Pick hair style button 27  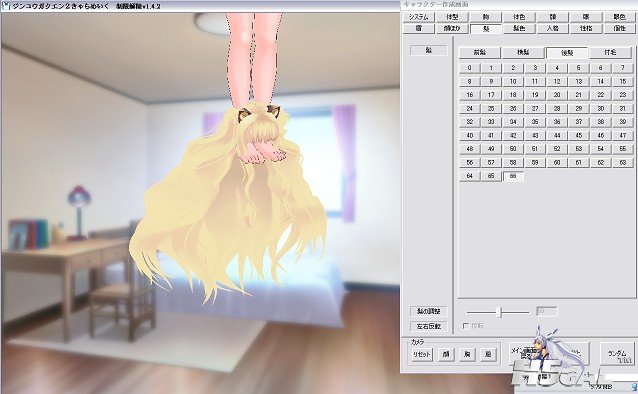click(x=535, y=109)
